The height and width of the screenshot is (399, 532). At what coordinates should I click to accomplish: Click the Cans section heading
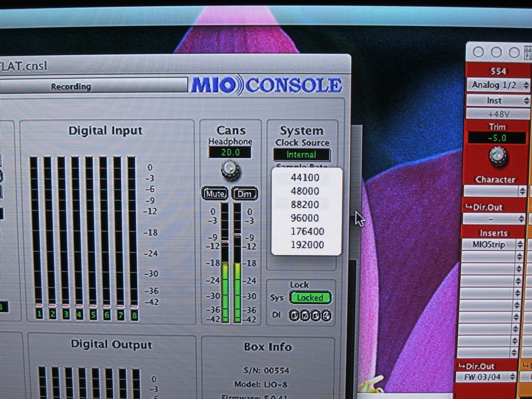[231, 130]
